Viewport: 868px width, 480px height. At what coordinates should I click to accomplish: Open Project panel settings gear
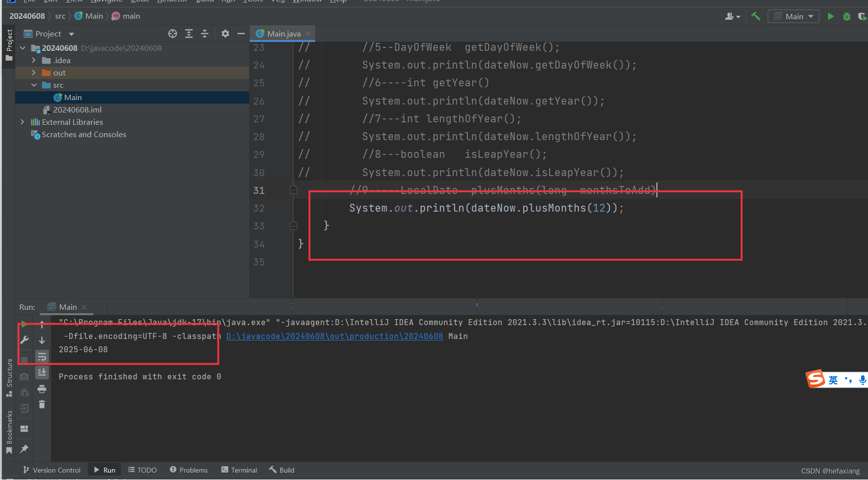pyautogui.click(x=225, y=34)
